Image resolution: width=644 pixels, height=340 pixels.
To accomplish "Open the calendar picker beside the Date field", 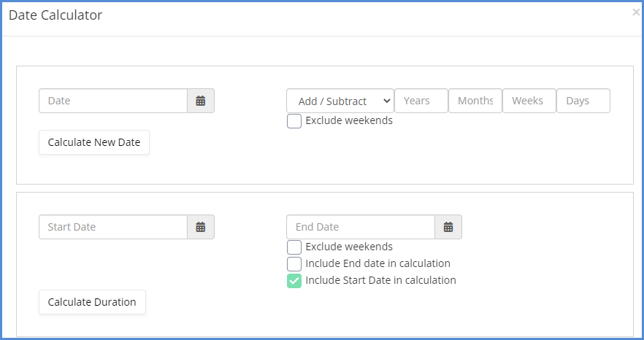I will (200, 101).
